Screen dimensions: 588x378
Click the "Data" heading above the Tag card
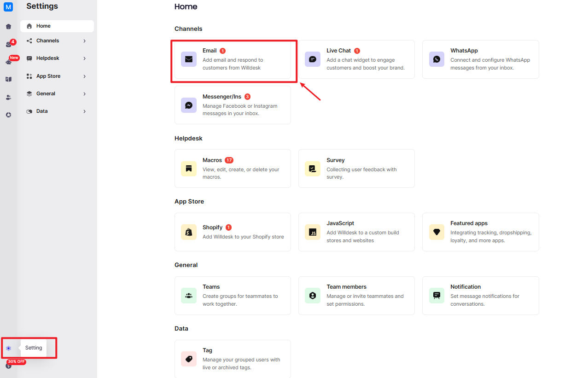point(181,328)
